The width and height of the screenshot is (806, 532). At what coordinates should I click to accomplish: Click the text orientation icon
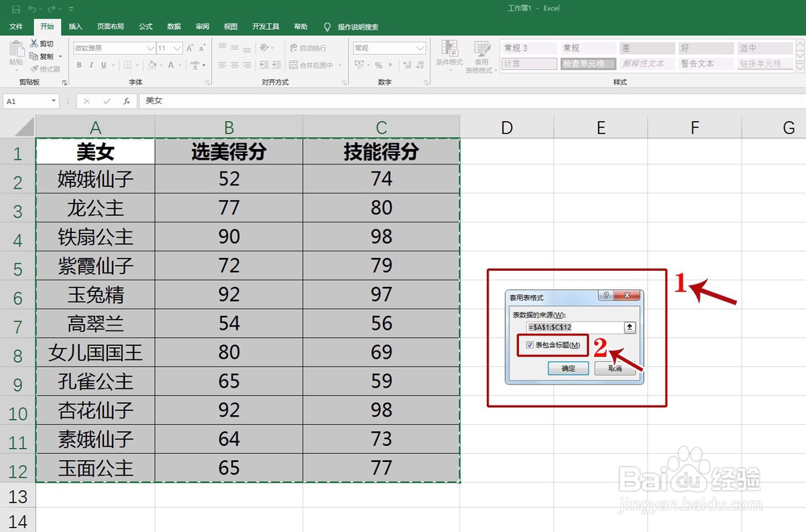coord(264,48)
